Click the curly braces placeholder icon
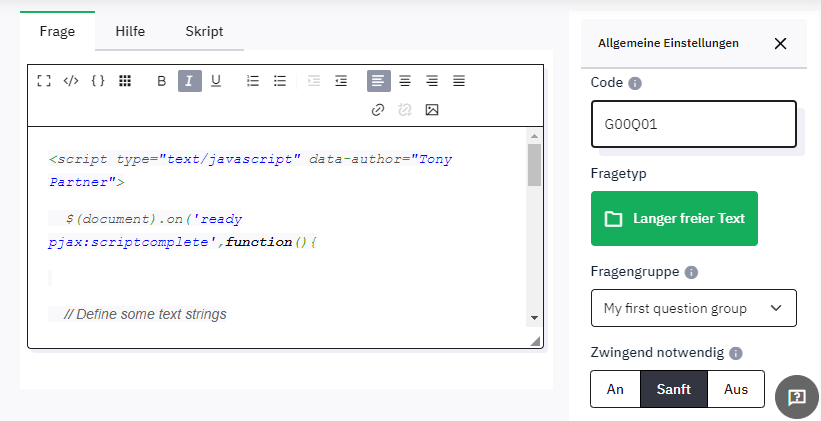Image resolution: width=821 pixels, height=421 pixels. tap(98, 81)
